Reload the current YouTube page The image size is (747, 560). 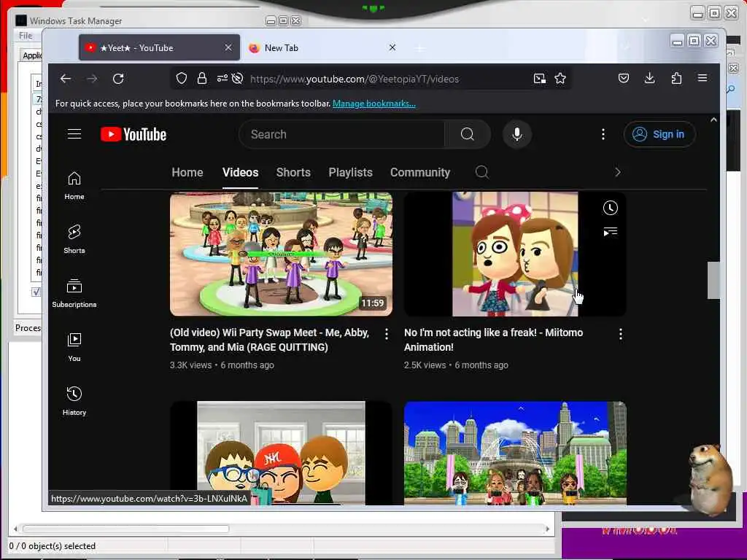119,79
